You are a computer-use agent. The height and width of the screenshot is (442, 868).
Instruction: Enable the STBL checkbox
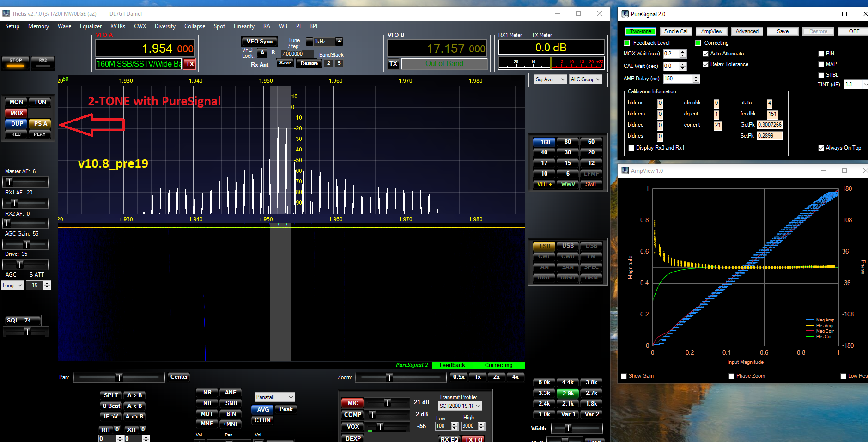[828, 75]
